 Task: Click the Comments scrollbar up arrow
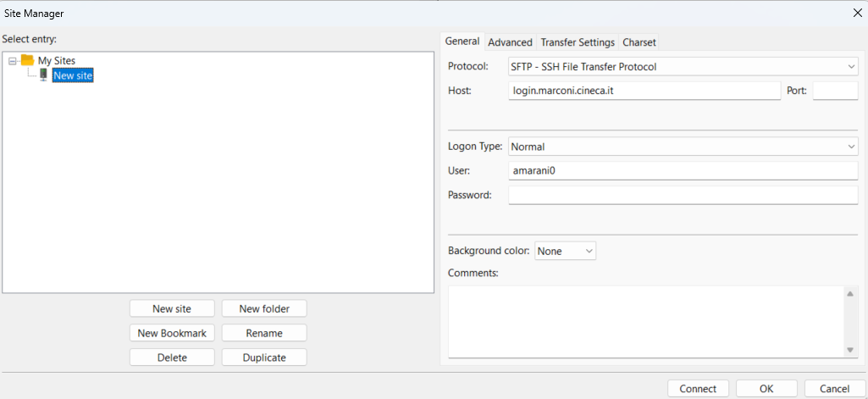[x=850, y=293]
